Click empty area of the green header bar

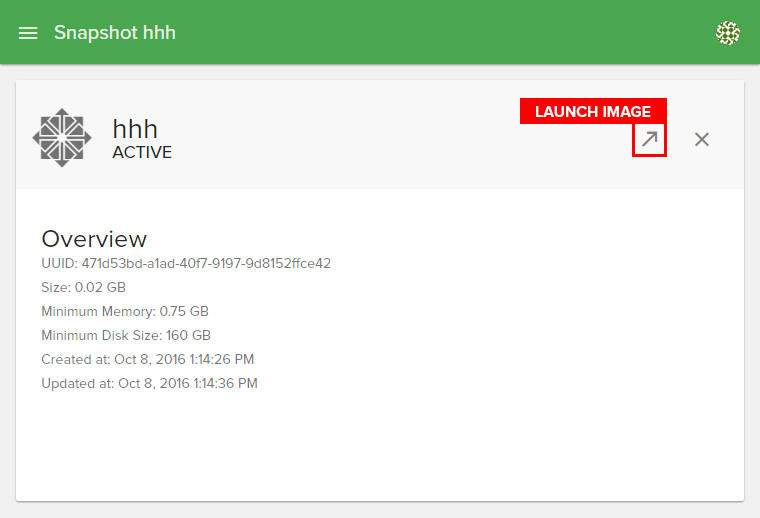450,33
